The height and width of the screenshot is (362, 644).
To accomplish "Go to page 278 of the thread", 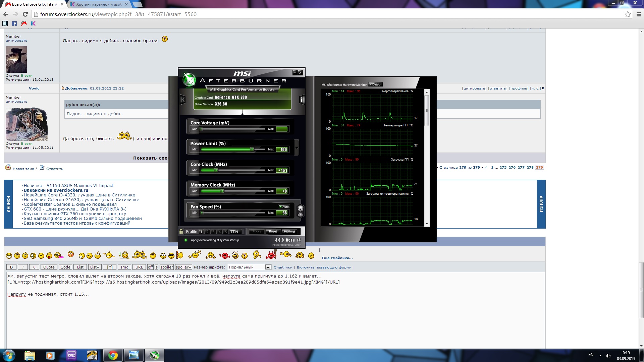I will click(x=530, y=167).
